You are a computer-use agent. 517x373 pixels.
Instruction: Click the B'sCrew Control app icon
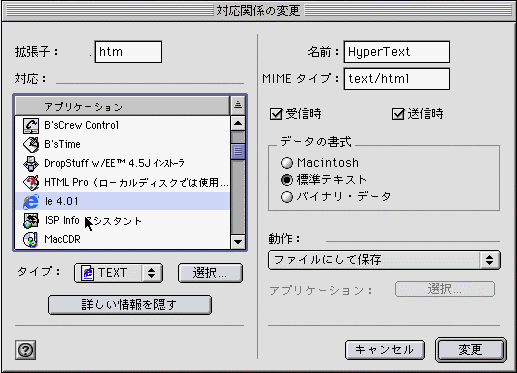[x=31, y=126]
